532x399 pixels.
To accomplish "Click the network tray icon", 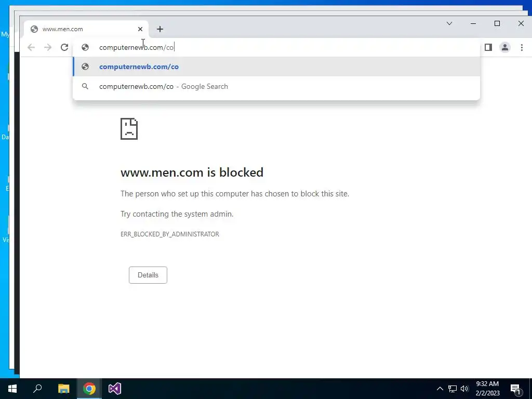I will point(453,389).
